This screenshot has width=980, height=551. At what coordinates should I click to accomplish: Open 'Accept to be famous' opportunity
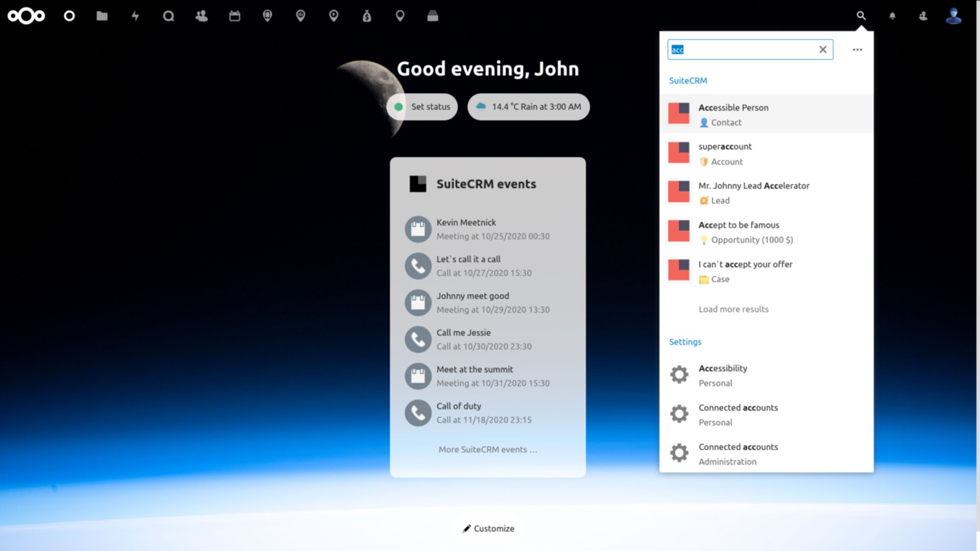pyautogui.click(x=766, y=232)
